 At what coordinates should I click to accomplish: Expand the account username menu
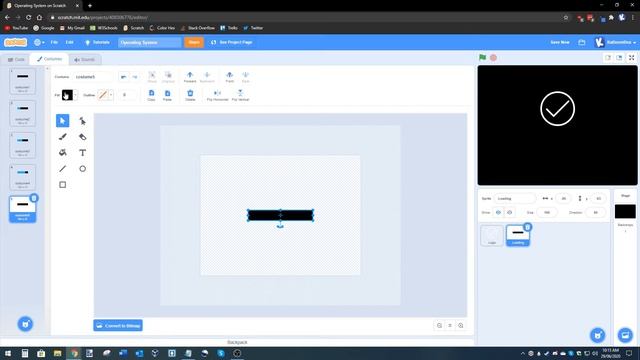[x=616, y=42]
